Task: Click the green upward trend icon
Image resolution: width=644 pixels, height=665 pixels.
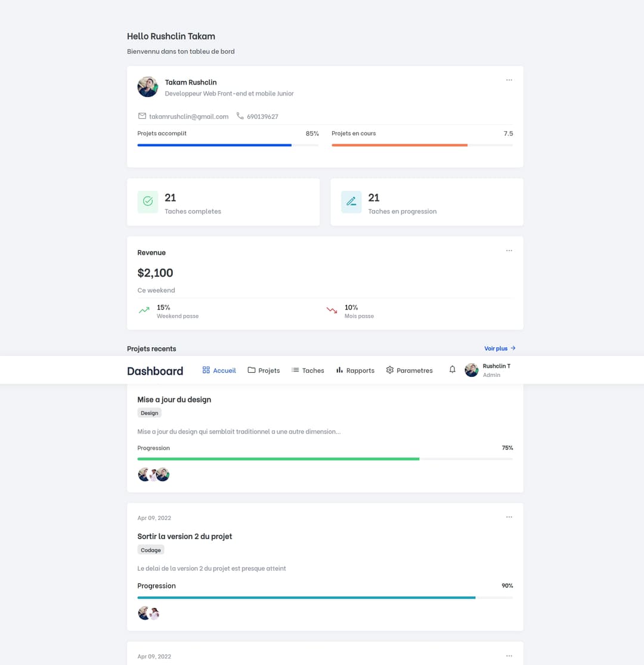Action: [x=144, y=310]
